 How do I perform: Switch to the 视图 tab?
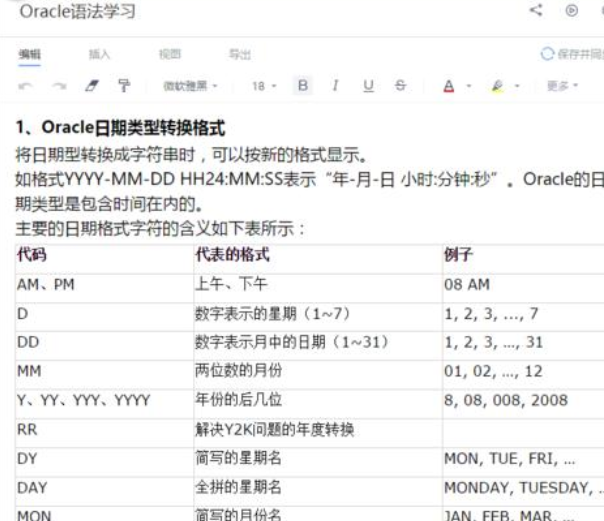point(170,54)
